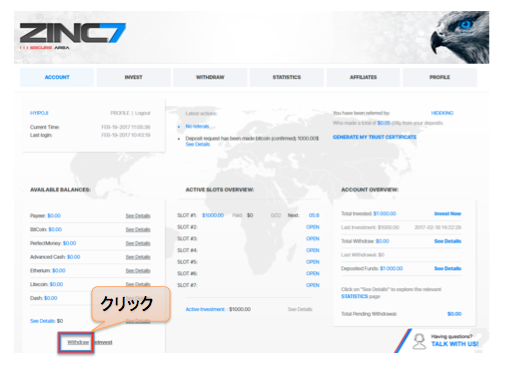Open See Details next to Active Investment
The height and width of the screenshot is (370, 509).
(300, 309)
